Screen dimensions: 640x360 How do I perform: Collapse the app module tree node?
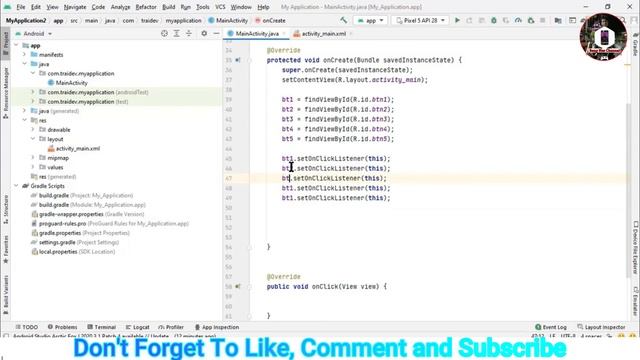16,45
